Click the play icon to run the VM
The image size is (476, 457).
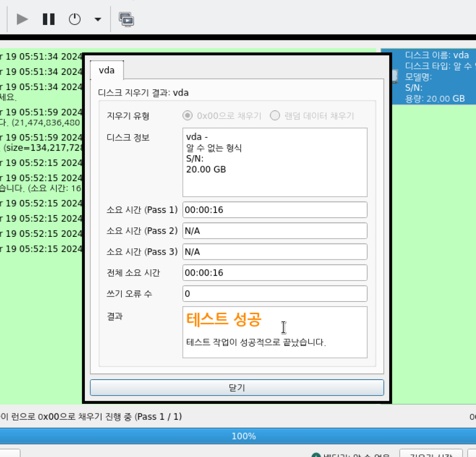coord(22,19)
